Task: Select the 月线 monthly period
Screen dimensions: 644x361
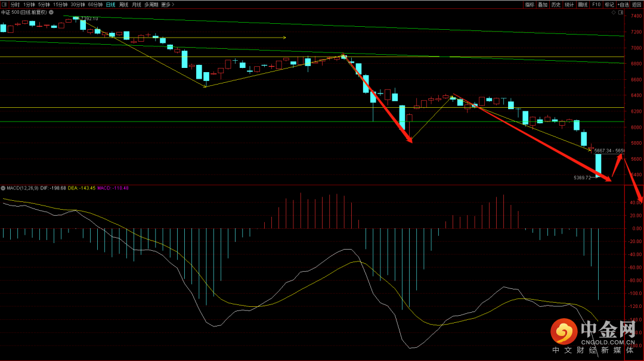Action: pyautogui.click(x=137, y=4)
